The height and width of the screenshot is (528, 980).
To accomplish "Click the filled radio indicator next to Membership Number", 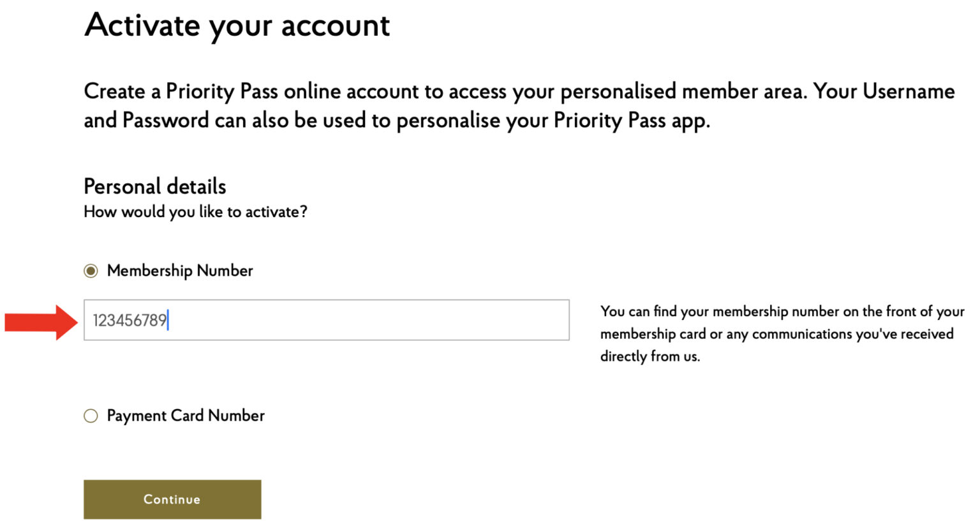I will (90, 271).
